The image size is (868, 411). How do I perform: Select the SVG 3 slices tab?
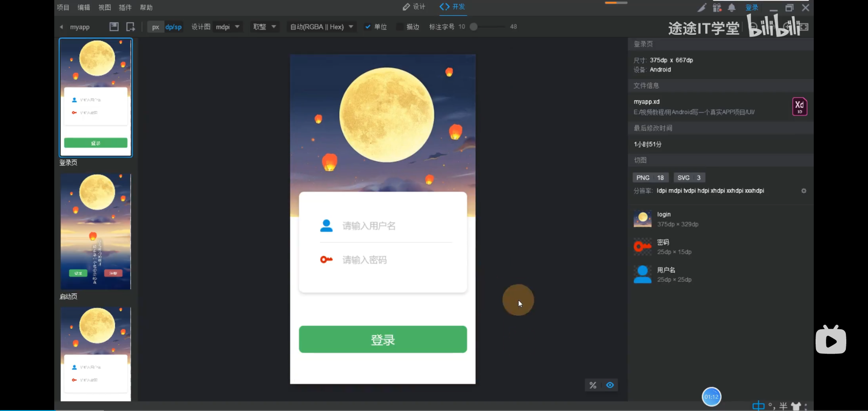coord(689,177)
